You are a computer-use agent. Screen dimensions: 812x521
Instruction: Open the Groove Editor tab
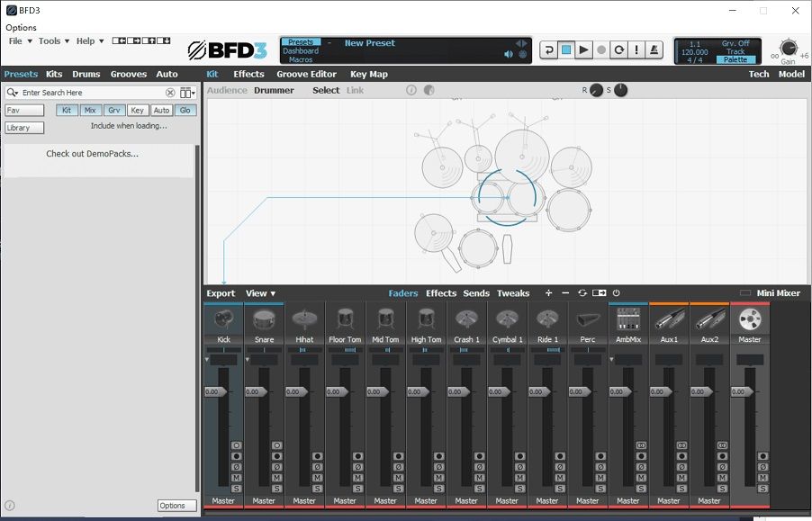point(307,74)
